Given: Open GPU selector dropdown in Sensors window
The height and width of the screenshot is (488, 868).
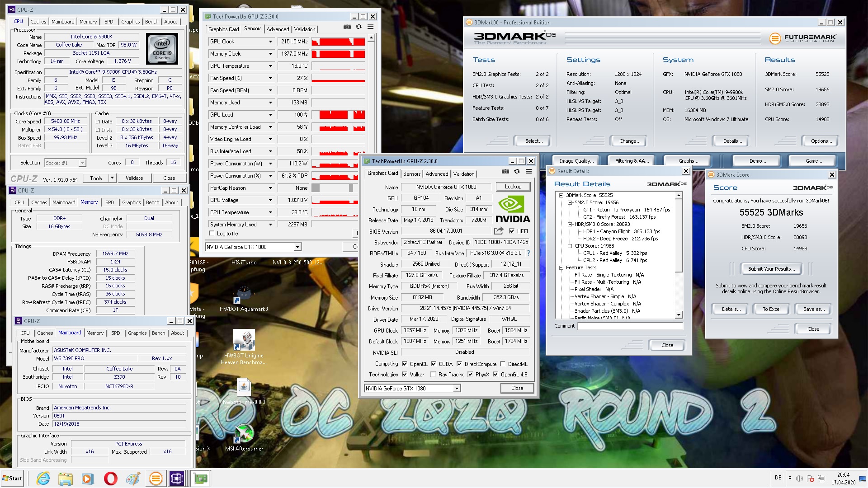Looking at the screenshot, I should pyautogui.click(x=297, y=247).
